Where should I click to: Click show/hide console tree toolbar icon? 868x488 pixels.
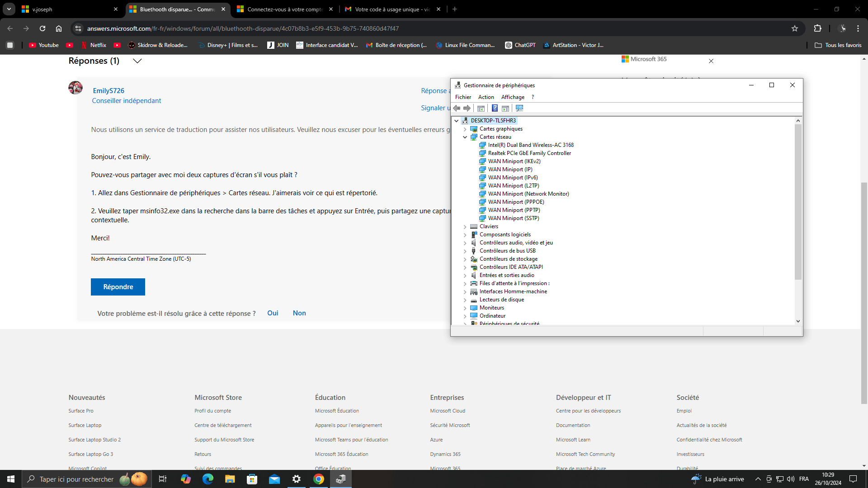(481, 108)
